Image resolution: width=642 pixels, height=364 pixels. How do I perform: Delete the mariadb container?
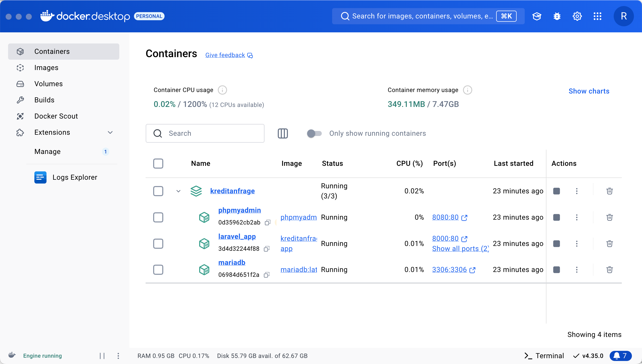coord(609,270)
